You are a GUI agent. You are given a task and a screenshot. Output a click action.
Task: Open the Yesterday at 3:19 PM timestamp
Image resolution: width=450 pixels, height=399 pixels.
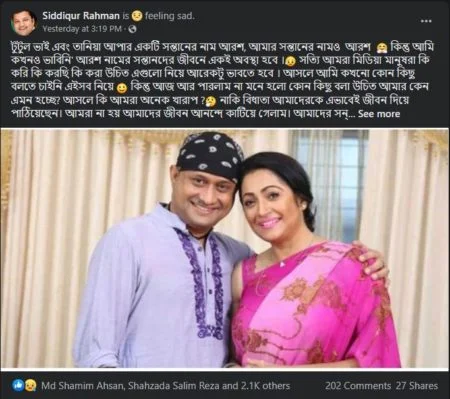(82, 29)
